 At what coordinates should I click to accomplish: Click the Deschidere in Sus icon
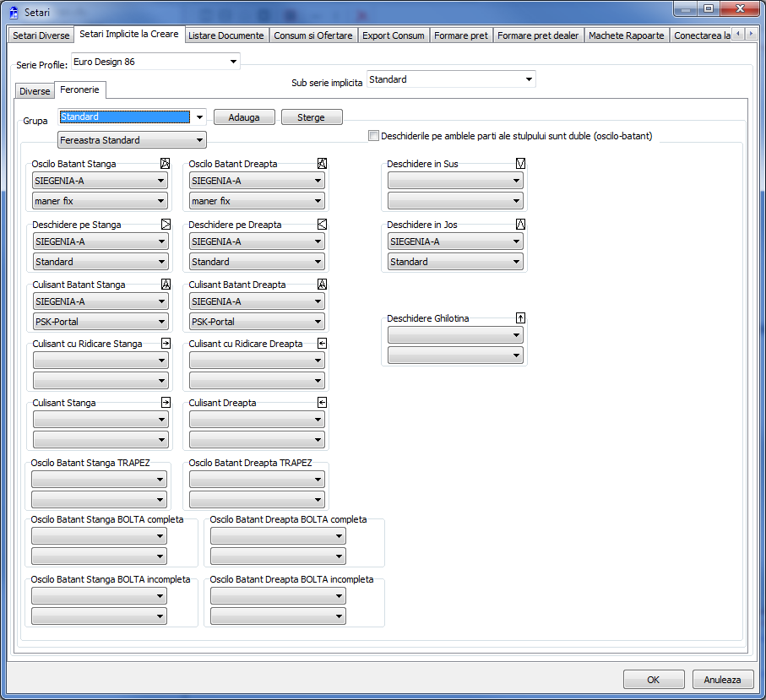pyautogui.click(x=520, y=164)
